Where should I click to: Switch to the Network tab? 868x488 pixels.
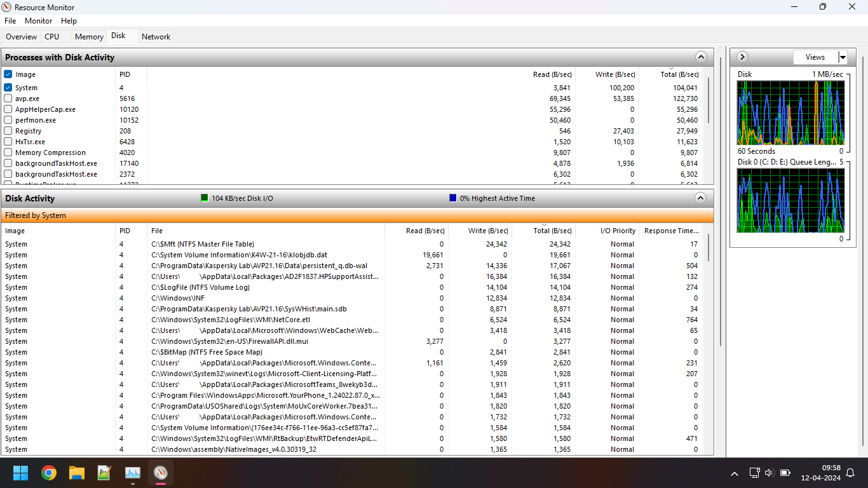pyautogui.click(x=156, y=36)
